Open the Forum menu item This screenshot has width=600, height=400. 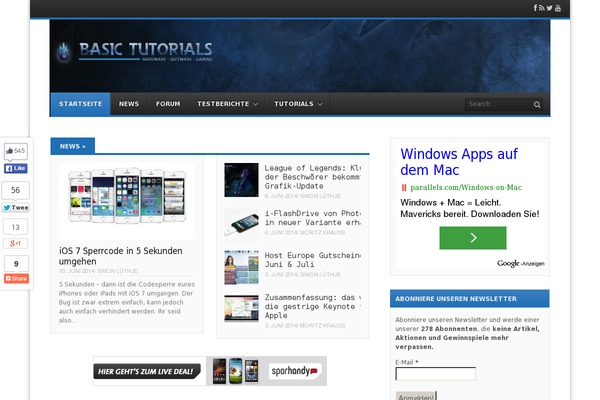pos(168,104)
